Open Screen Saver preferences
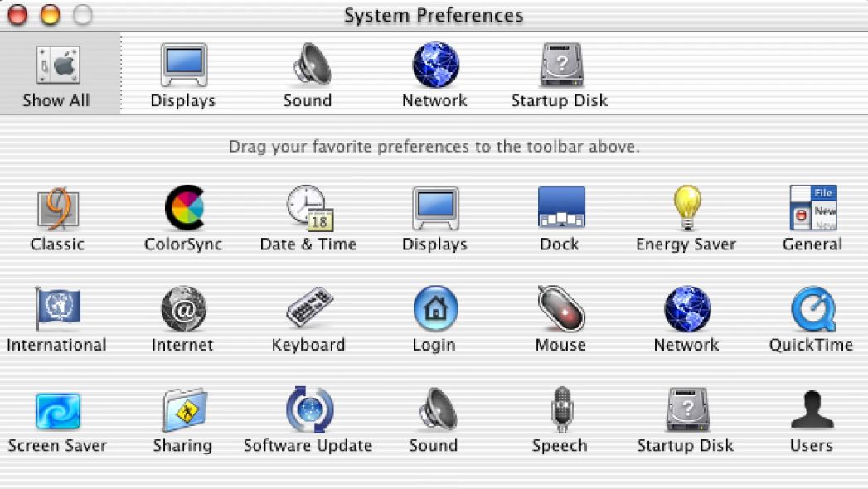 [x=58, y=411]
